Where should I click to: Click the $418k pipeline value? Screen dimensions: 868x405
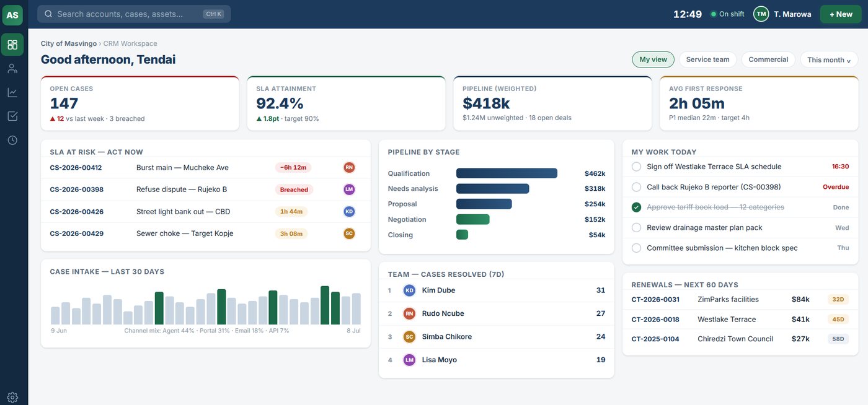coord(486,103)
